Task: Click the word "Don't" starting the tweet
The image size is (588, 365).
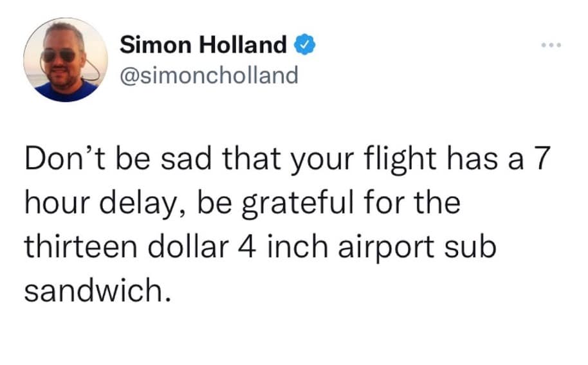Action: [62, 161]
